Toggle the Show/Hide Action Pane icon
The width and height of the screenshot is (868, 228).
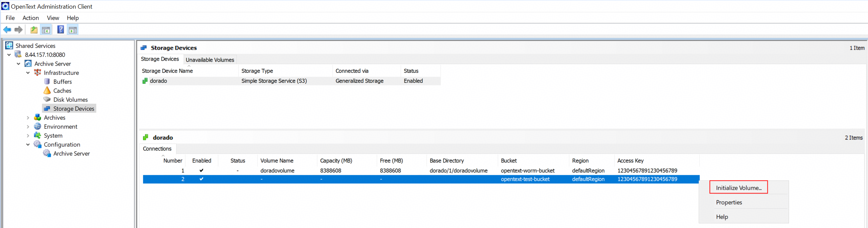73,30
